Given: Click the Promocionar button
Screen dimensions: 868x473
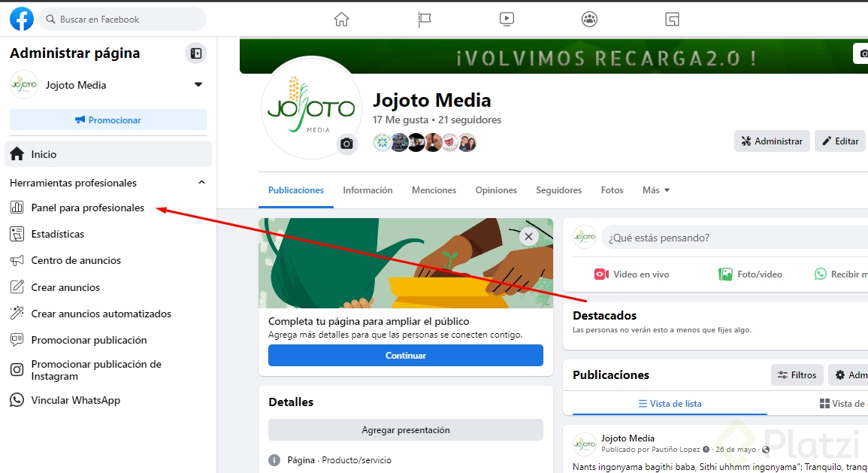Looking at the screenshot, I should (108, 120).
